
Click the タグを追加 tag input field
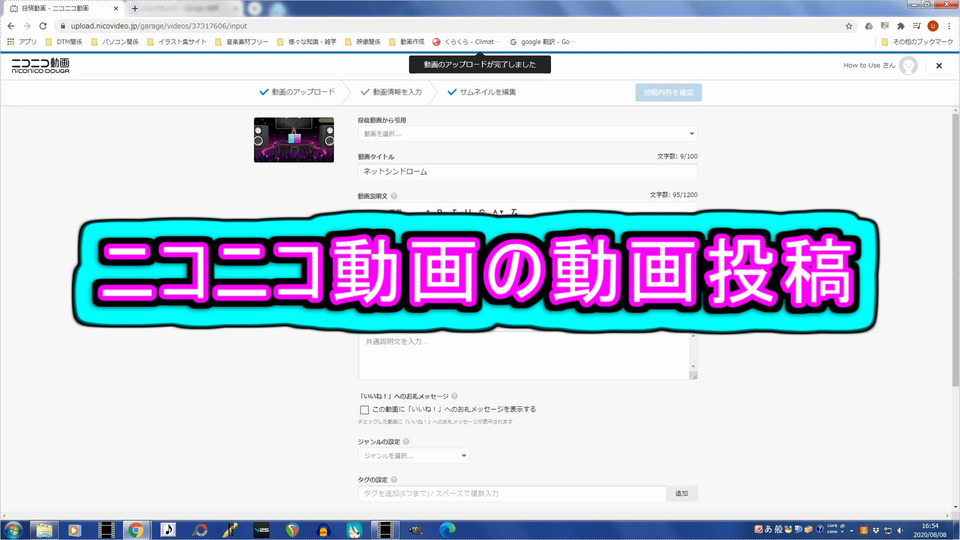coord(512,493)
